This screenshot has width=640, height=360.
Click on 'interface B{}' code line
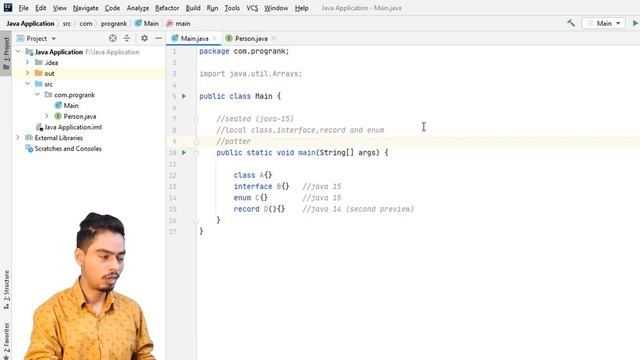pos(261,187)
